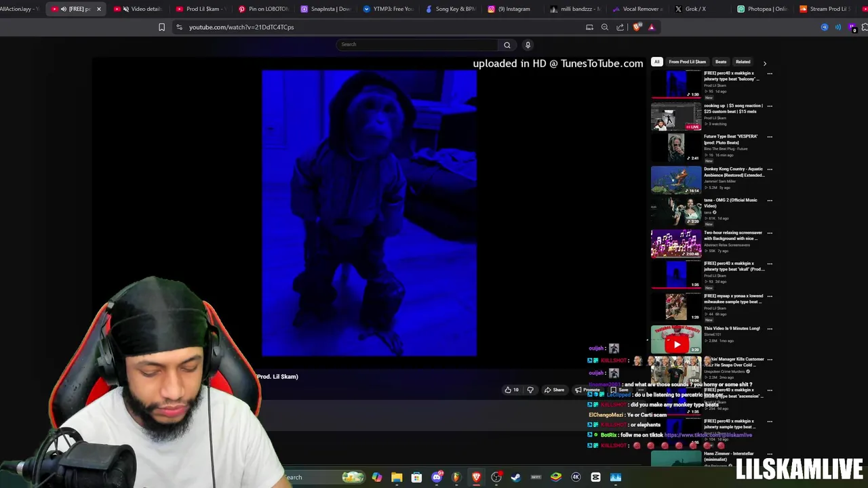Switch to the 'Video details' browser tab
Viewport: 868px width, 488px height.
(x=140, y=9)
